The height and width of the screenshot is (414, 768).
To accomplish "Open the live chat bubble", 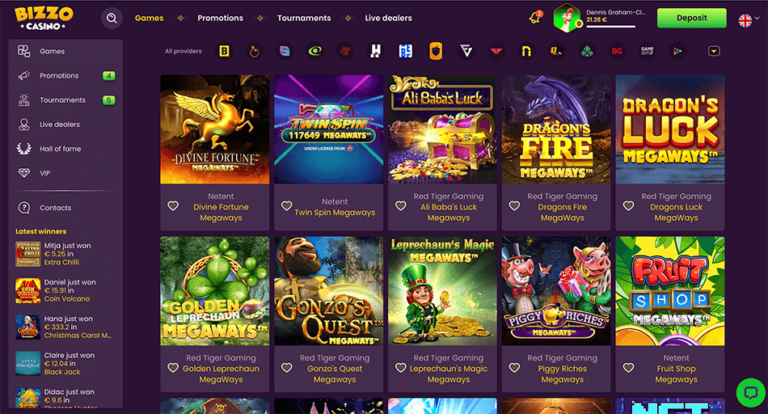I will pos(749,391).
